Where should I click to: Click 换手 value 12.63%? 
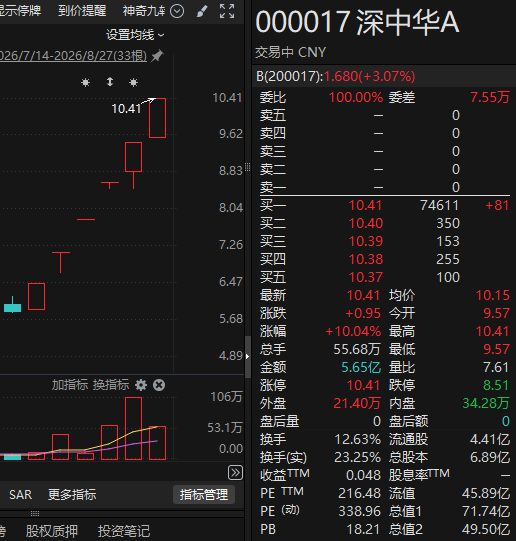coord(358,440)
